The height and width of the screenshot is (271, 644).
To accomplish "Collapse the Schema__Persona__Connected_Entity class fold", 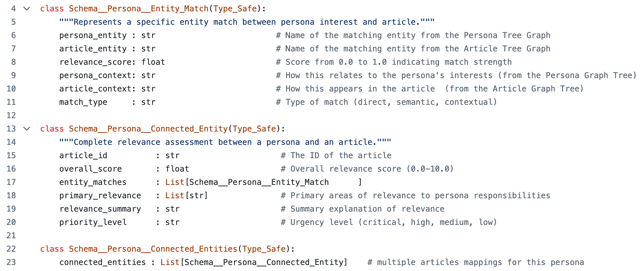I will [x=27, y=129].
